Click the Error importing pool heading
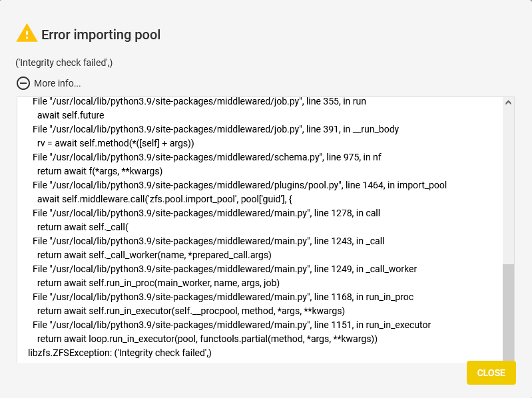 click(x=101, y=35)
